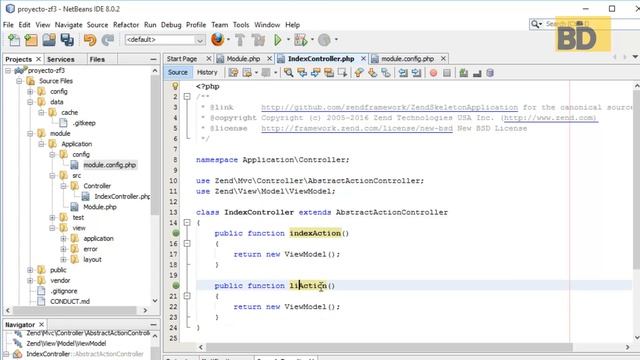
Task: Click the Undo toolbar icon
Action: [90, 40]
